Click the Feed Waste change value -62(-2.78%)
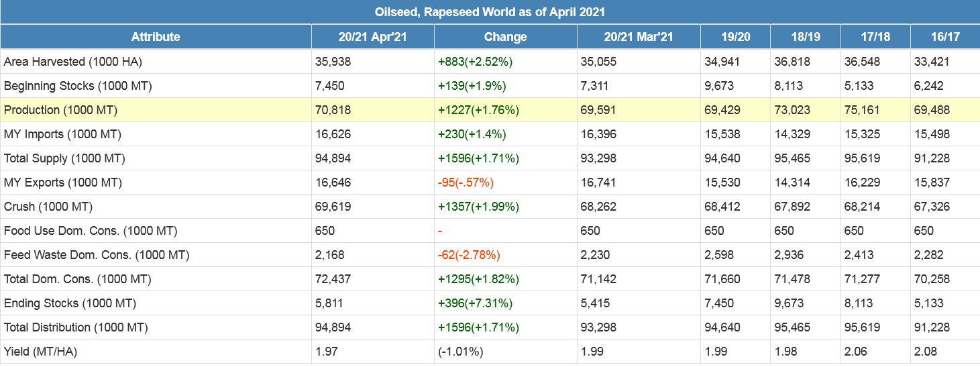The width and height of the screenshot is (980, 367). click(x=469, y=255)
